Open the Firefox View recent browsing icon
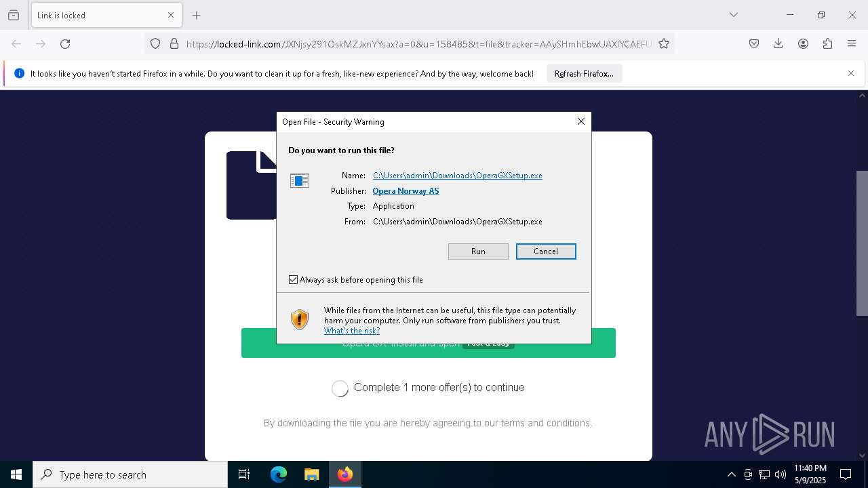Viewport: 868px width, 488px height. click(14, 15)
